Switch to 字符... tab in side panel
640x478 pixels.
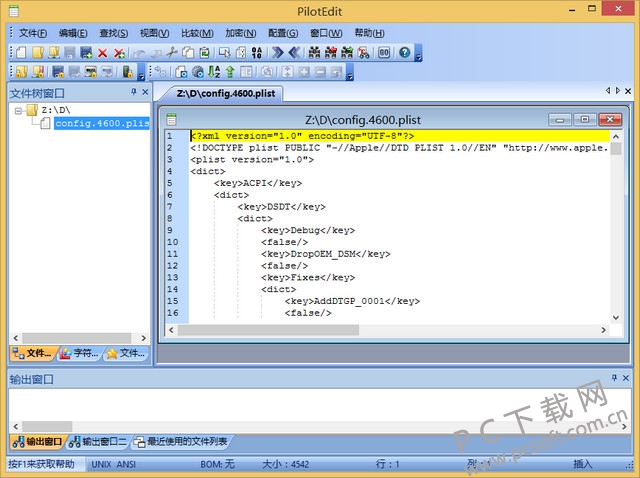coord(80,353)
